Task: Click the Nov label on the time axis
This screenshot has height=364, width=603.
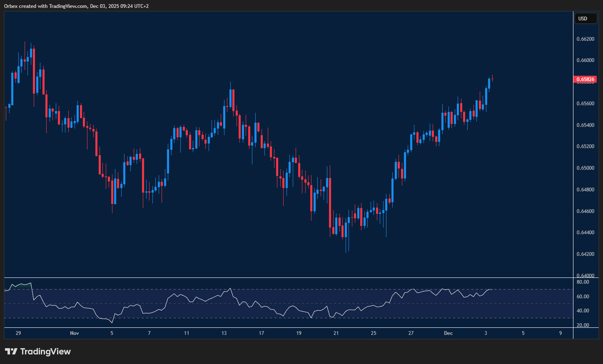Action: tap(75, 333)
